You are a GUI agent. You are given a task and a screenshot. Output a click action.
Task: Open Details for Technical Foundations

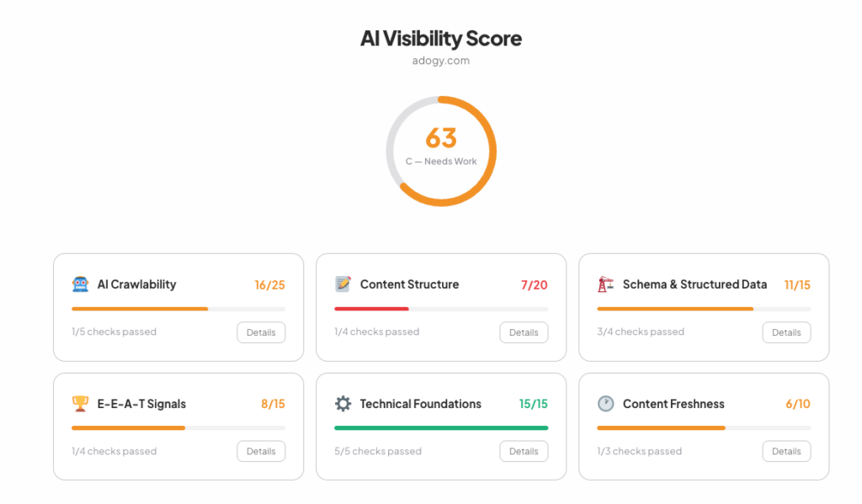pos(524,451)
